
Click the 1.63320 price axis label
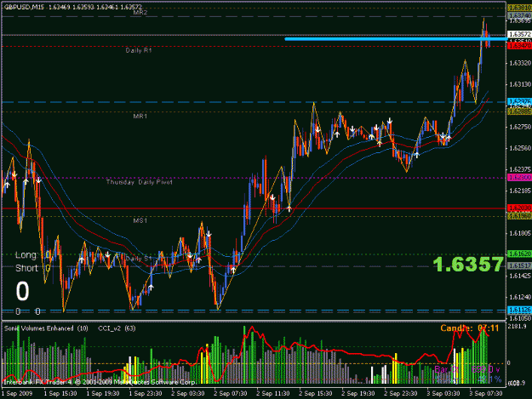(520, 63)
